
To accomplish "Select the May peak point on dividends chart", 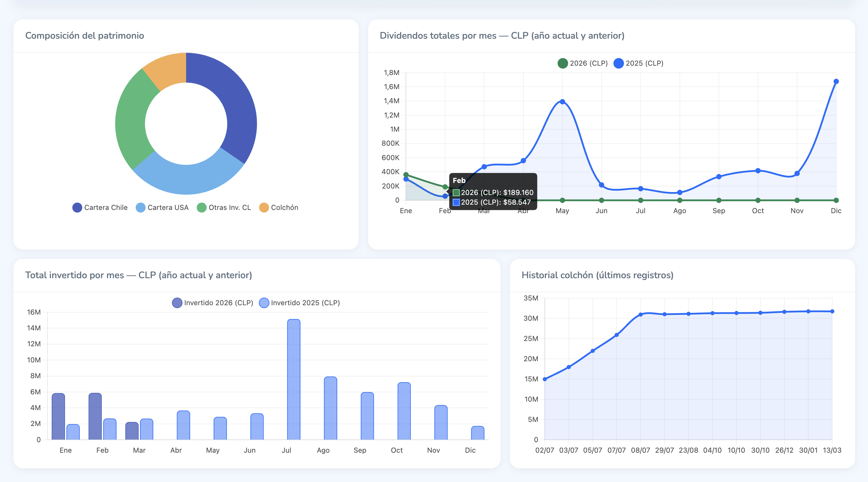I will click(562, 101).
